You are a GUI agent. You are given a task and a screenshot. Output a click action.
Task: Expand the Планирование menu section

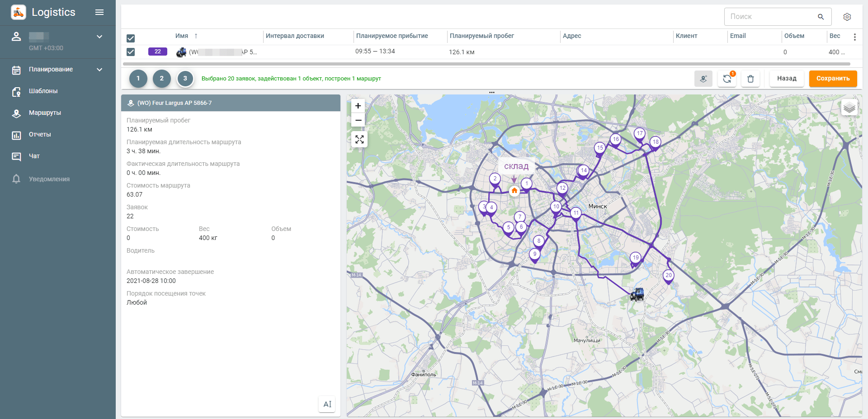click(x=99, y=70)
